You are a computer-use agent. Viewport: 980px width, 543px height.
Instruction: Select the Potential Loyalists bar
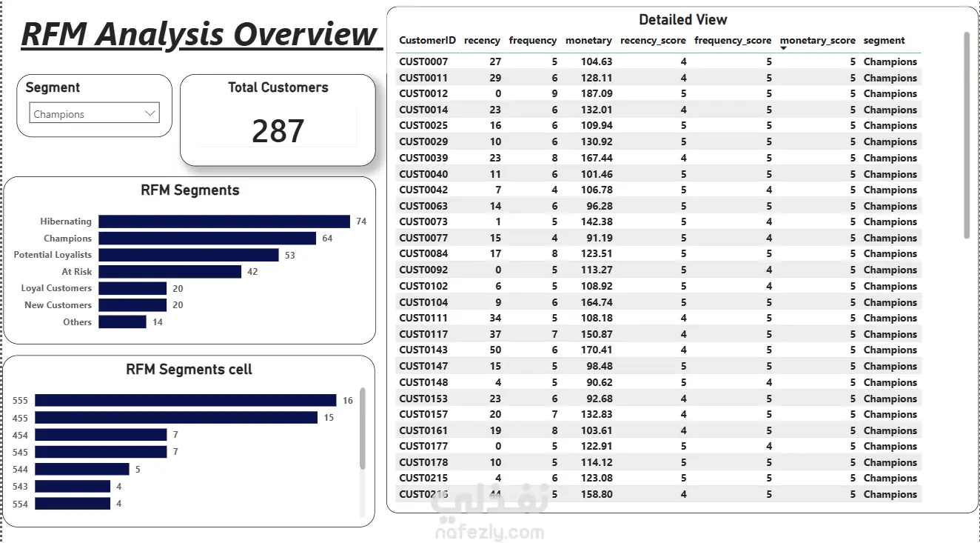pos(189,255)
